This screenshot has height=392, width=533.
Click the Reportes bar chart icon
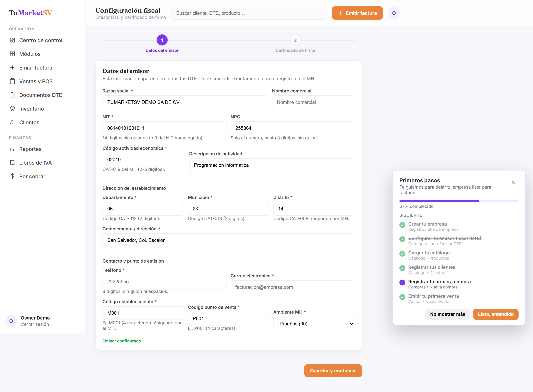pyautogui.click(x=12, y=149)
